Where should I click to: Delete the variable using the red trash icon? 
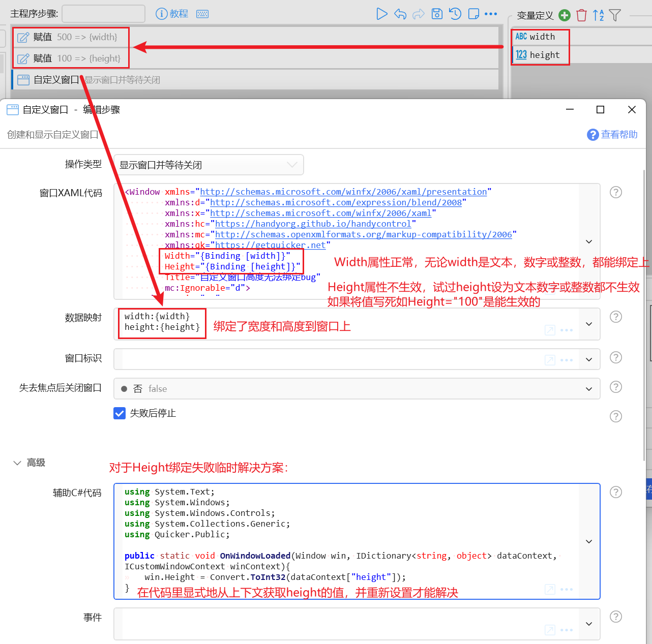tap(581, 15)
